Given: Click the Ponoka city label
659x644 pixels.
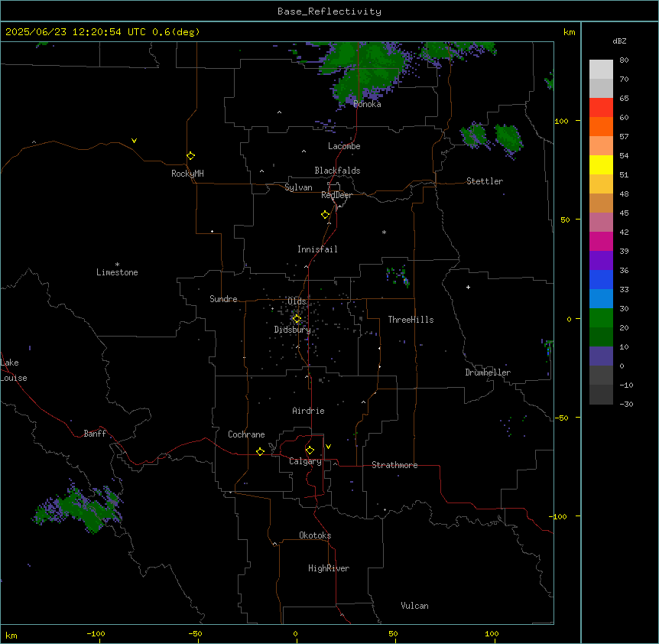Looking at the screenshot, I should pyautogui.click(x=367, y=104).
